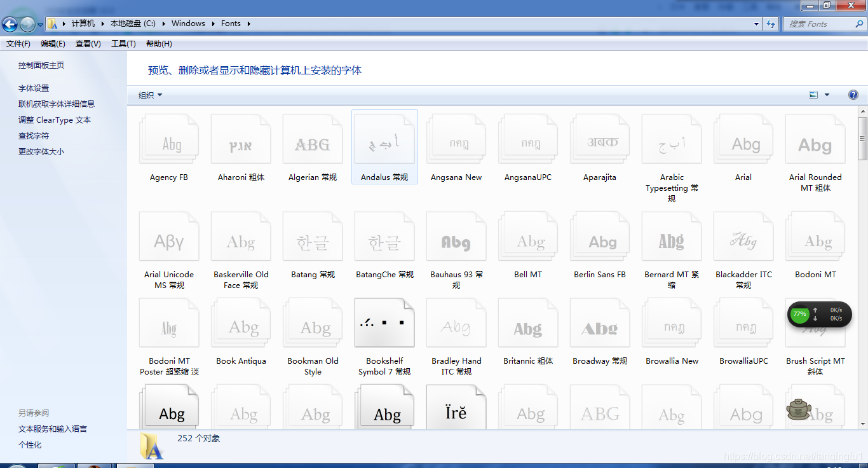The height and width of the screenshot is (468, 868).
Task: Go to 控制面板主页
Action: click(41, 65)
